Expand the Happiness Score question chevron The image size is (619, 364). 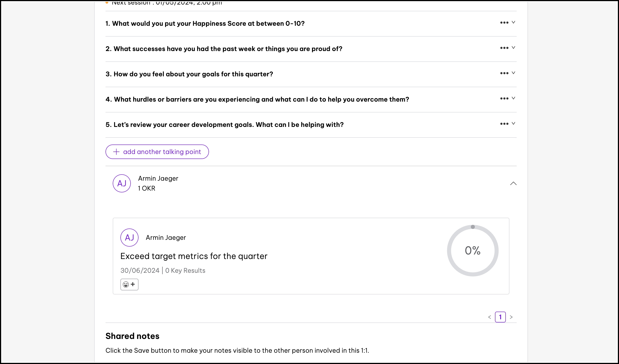pyautogui.click(x=513, y=22)
